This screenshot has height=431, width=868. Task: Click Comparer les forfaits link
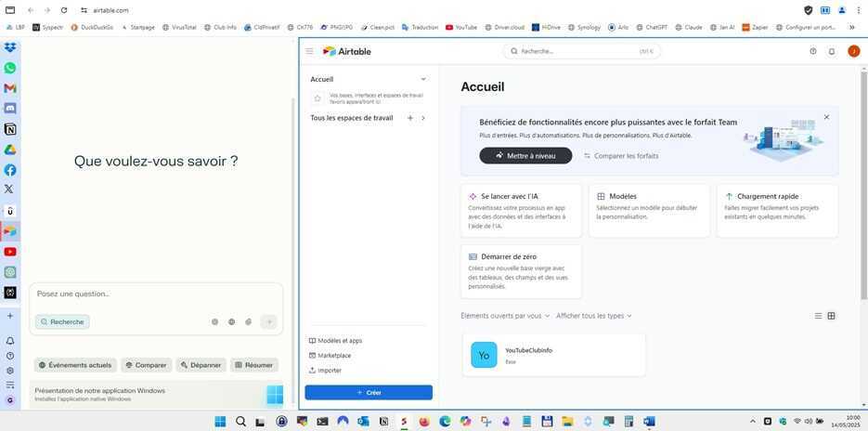click(621, 156)
